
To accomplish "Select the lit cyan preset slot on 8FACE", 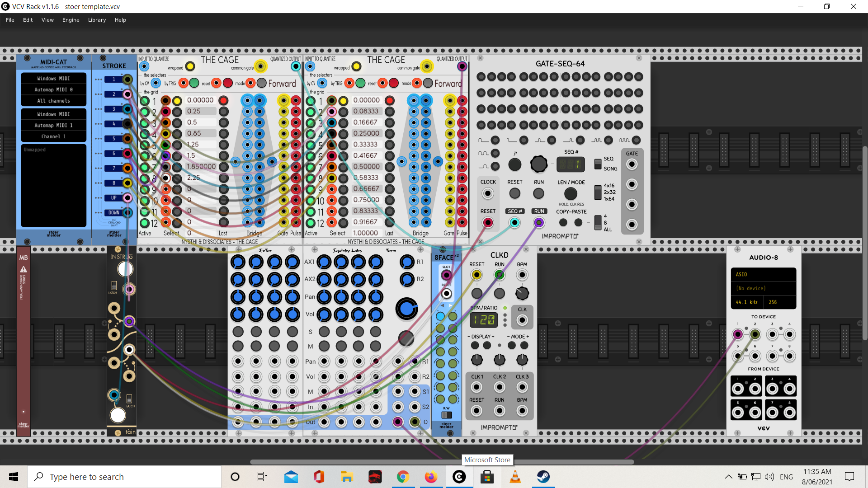I will point(440,316).
